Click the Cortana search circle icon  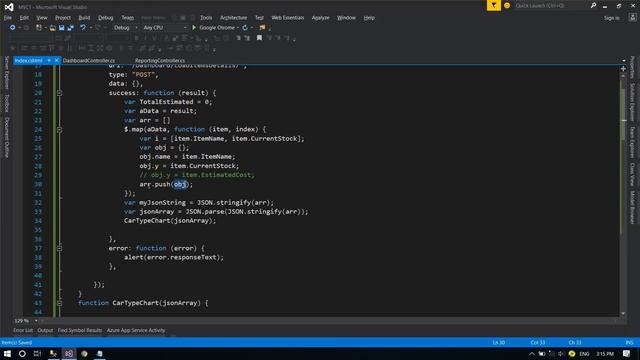click(22, 353)
